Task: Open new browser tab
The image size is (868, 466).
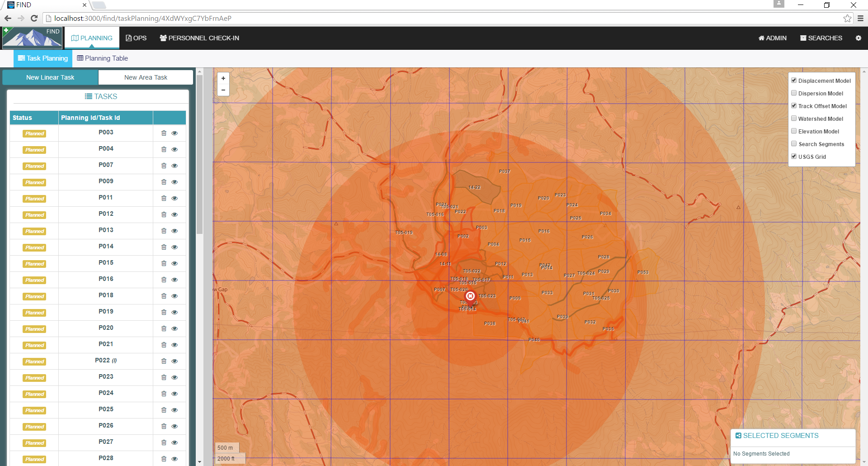Action: [99, 5]
